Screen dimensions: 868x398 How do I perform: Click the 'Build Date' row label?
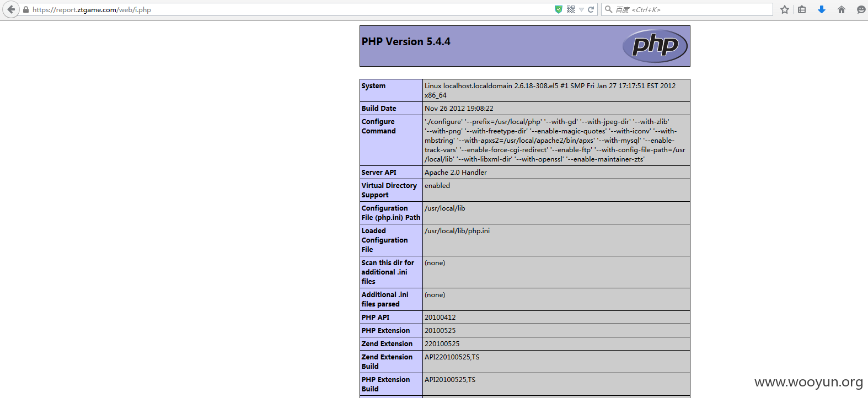pos(379,109)
